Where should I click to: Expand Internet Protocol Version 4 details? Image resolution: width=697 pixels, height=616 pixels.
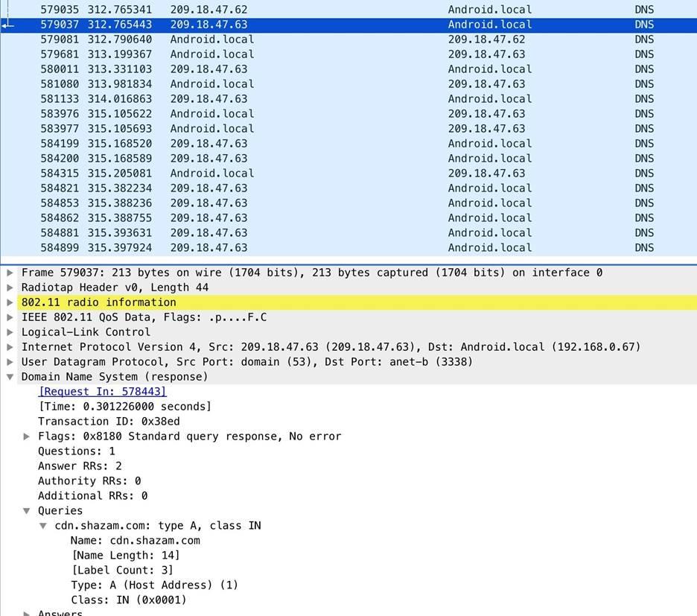tap(10, 347)
